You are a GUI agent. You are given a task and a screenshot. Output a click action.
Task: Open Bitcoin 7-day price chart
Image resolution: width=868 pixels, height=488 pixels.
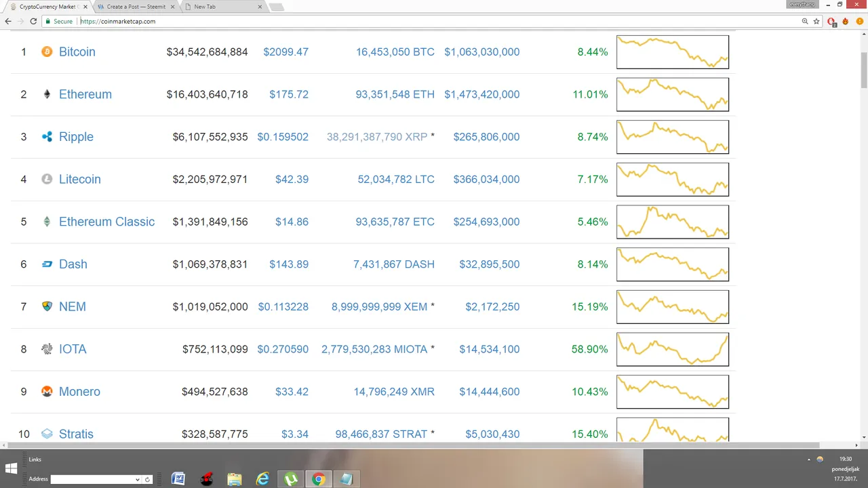[x=673, y=52]
